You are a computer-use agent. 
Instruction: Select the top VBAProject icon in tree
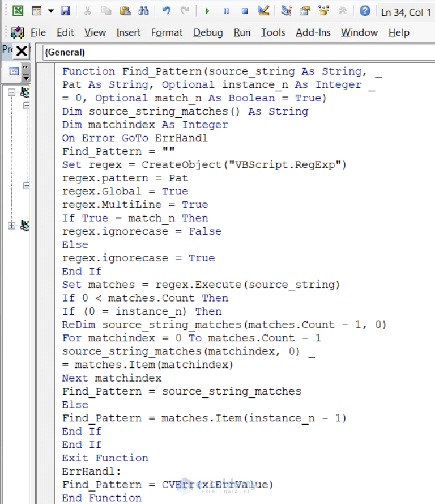(25, 92)
